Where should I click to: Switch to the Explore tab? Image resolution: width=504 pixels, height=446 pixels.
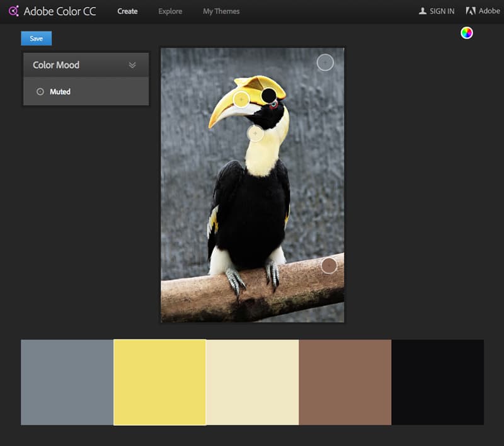coord(170,11)
